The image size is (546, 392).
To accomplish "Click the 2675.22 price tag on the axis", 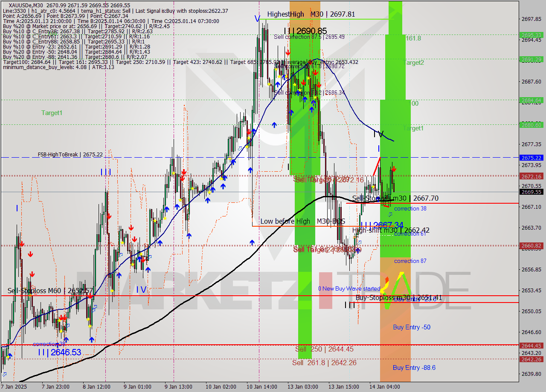I will (x=531, y=158).
